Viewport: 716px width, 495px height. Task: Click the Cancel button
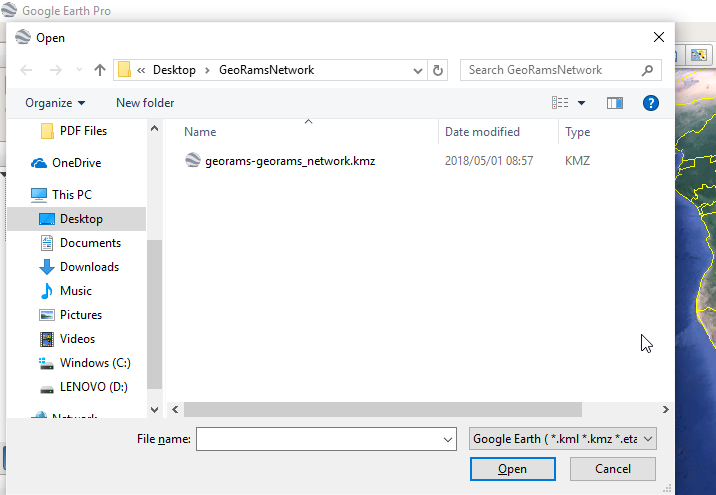click(612, 469)
